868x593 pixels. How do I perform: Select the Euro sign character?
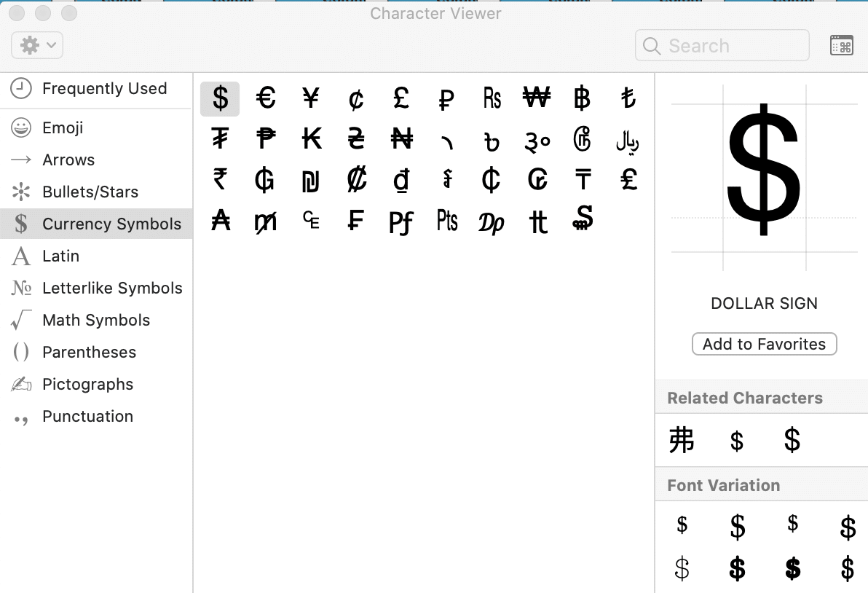[266, 98]
